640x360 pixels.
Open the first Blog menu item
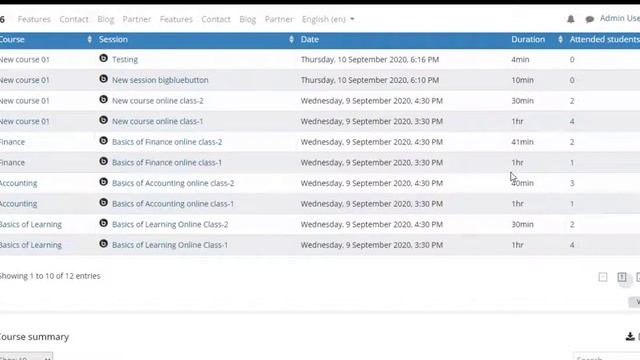pyautogui.click(x=106, y=19)
